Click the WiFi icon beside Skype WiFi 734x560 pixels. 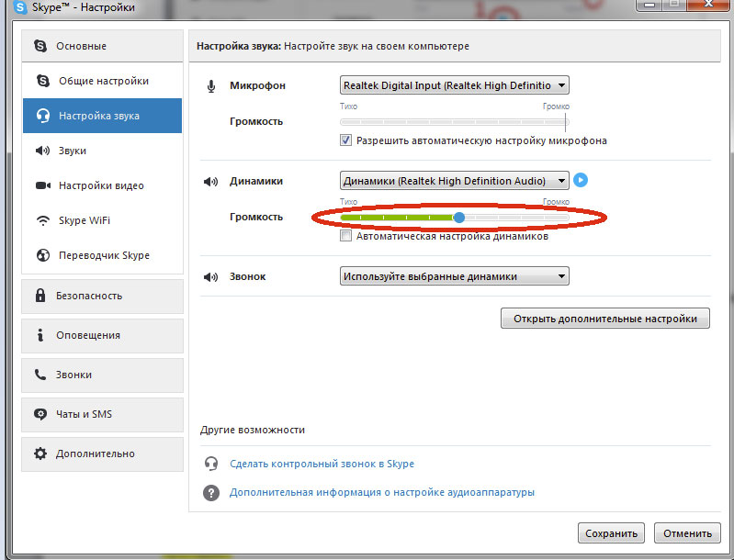(42, 220)
